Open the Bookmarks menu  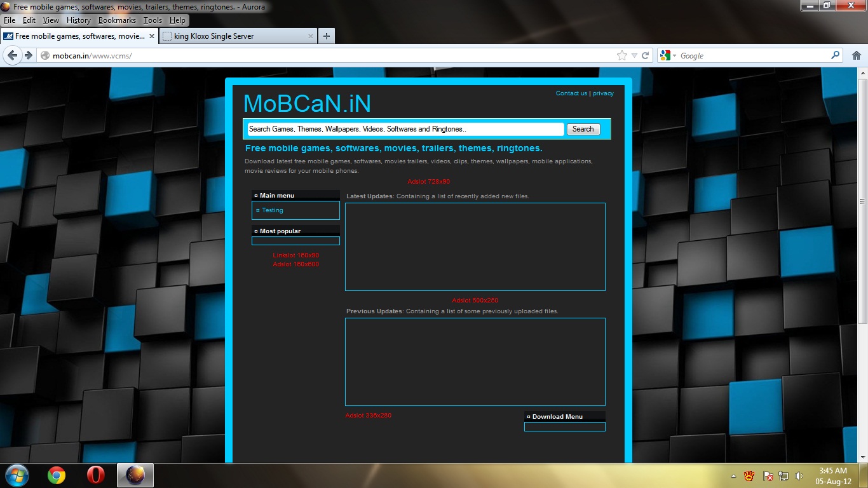pos(117,20)
